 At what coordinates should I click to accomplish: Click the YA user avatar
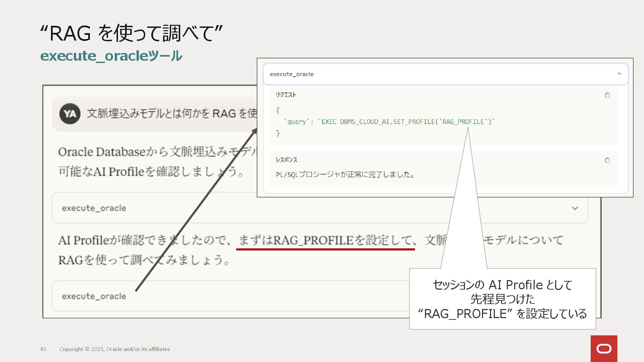(70, 114)
